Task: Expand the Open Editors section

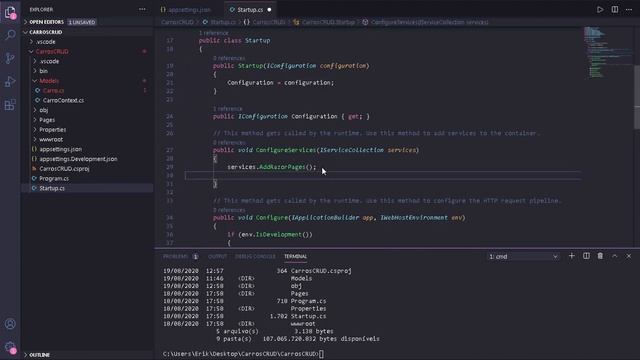Action: tap(87, 22)
